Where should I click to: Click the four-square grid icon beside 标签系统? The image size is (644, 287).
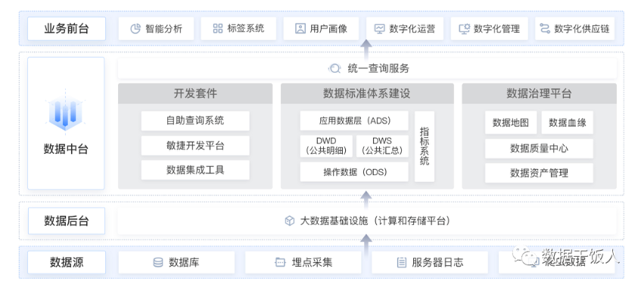(x=218, y=28)
